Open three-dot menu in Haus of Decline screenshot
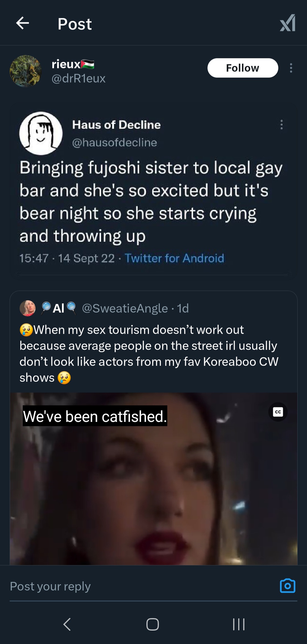This screenshot has height=644, width=307. [x=281, y=125]
